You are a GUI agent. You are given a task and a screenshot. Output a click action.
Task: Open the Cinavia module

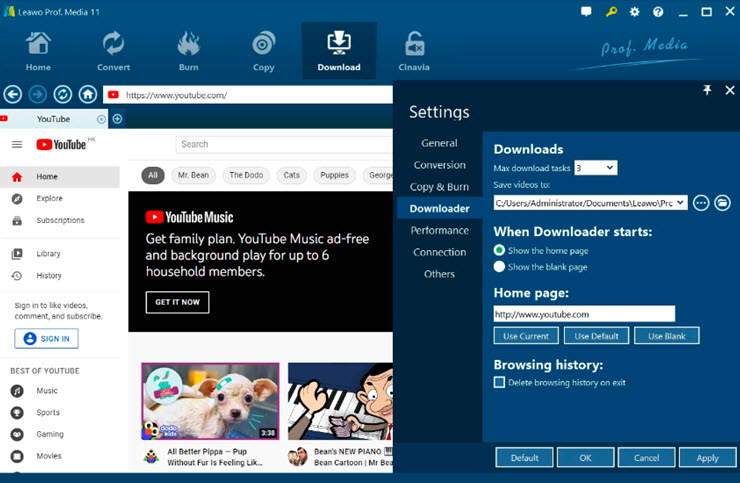414,51
